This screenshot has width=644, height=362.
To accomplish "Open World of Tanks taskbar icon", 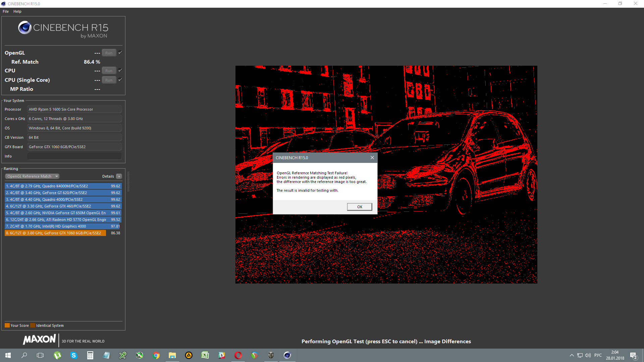I will (271, 355).
